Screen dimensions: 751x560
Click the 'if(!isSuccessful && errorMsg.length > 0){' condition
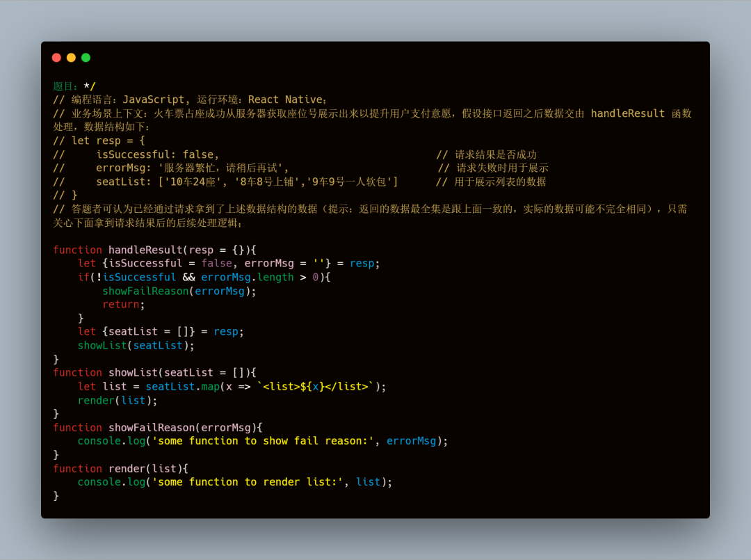(204, 278)
